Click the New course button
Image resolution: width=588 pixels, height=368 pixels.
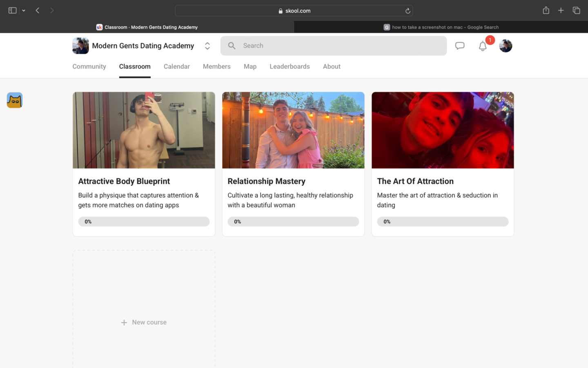point(144,322)
